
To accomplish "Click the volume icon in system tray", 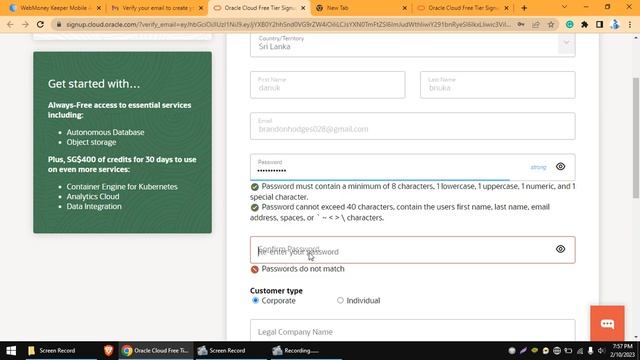I will pos(601,351).
